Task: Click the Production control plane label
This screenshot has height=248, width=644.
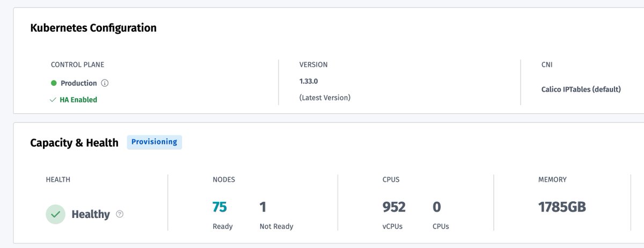Action: (79, 83)
